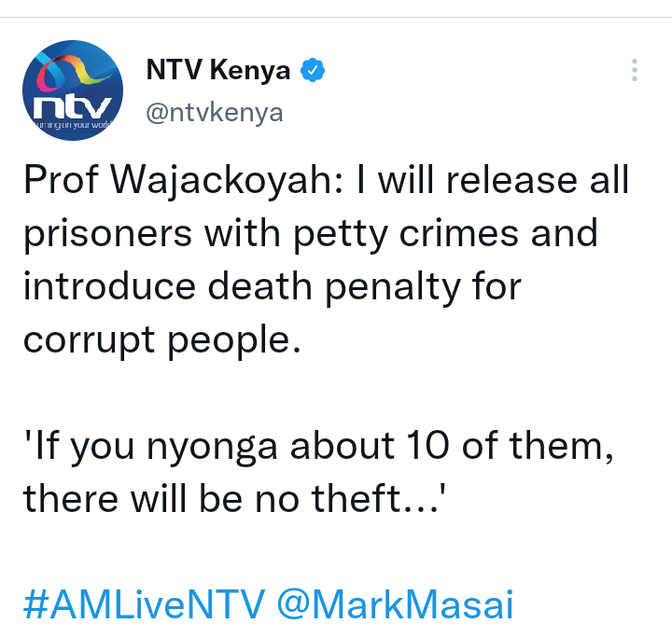Click the NTV Kenya display name
672x637 pixels.
tap(218, 70)
